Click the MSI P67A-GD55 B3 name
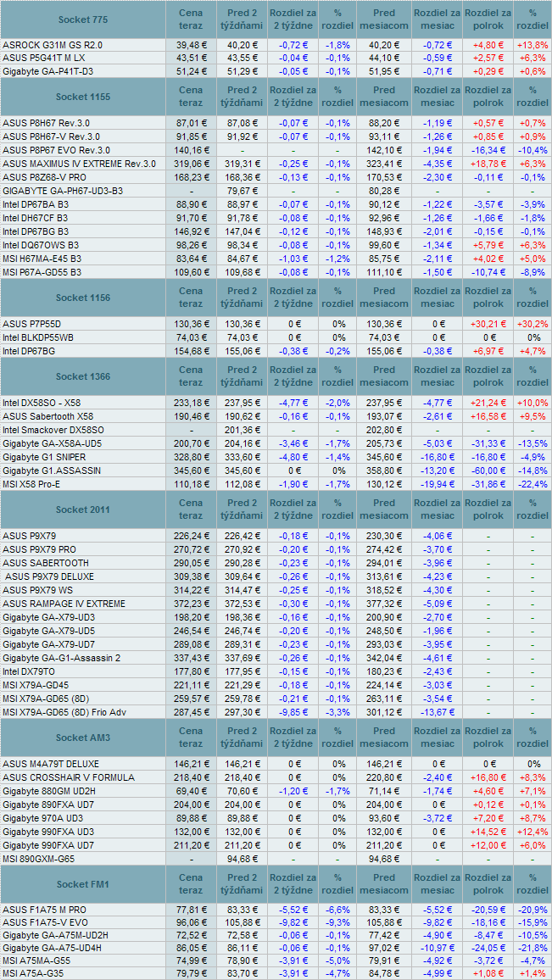The height and width of the screenshot is (980, 552). coord(42,272)
